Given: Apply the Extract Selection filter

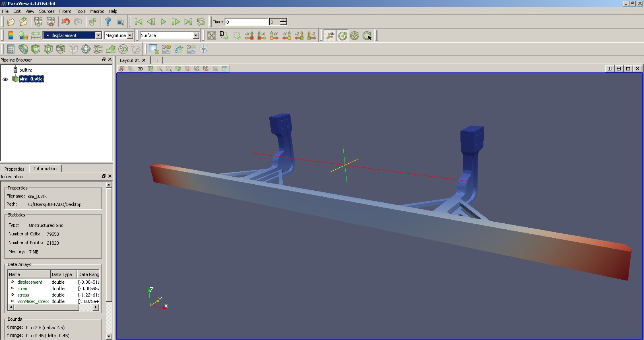Looking at the screenshot, I should click(x=153, y=49).
